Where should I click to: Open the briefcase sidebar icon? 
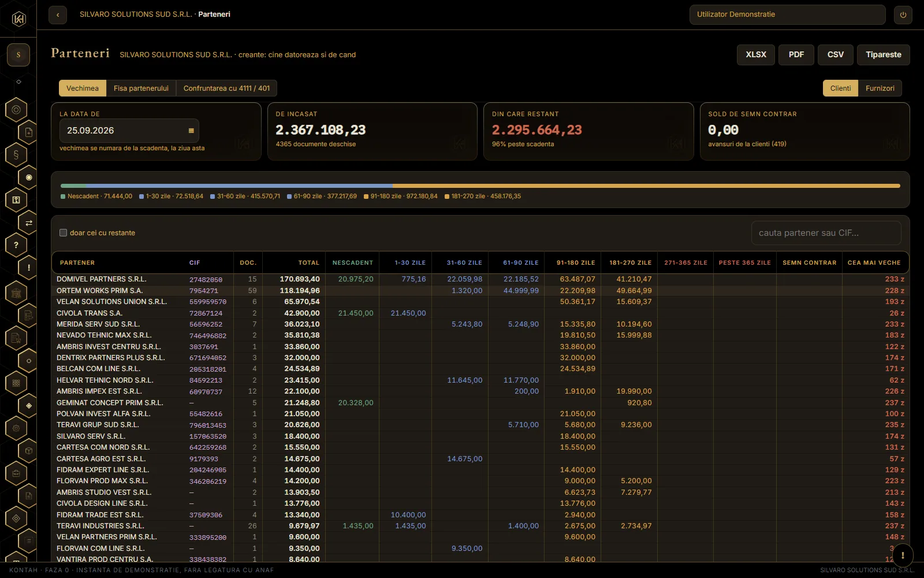pos(16,473)
